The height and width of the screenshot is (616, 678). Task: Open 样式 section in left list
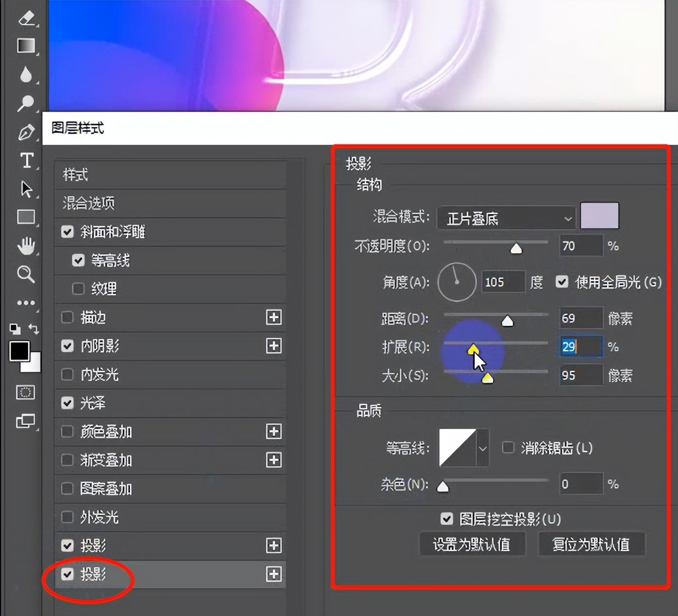[x=170, y=175]
